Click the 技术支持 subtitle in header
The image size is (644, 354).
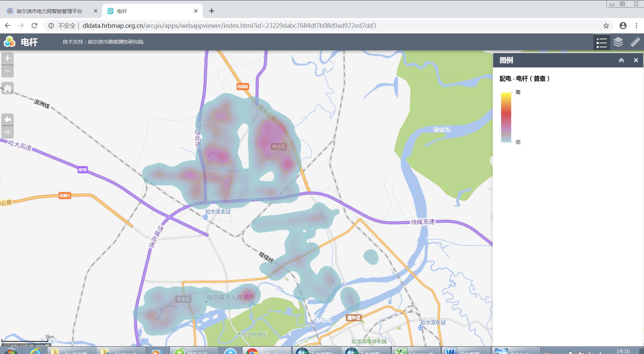point(103,42)
